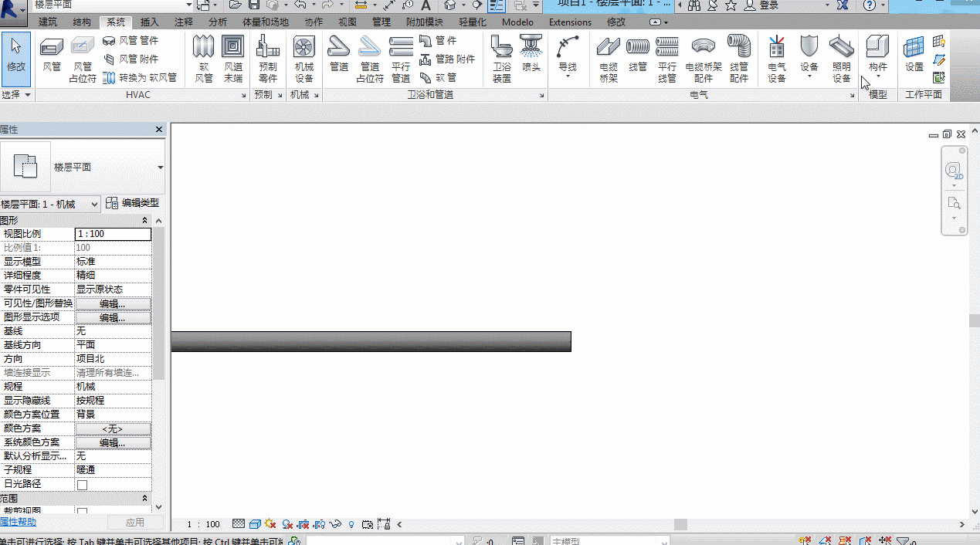Click the 视图比例 1 : 100 field
The width and height of the screenshot is (980, 545).
(x=113, y=234)
